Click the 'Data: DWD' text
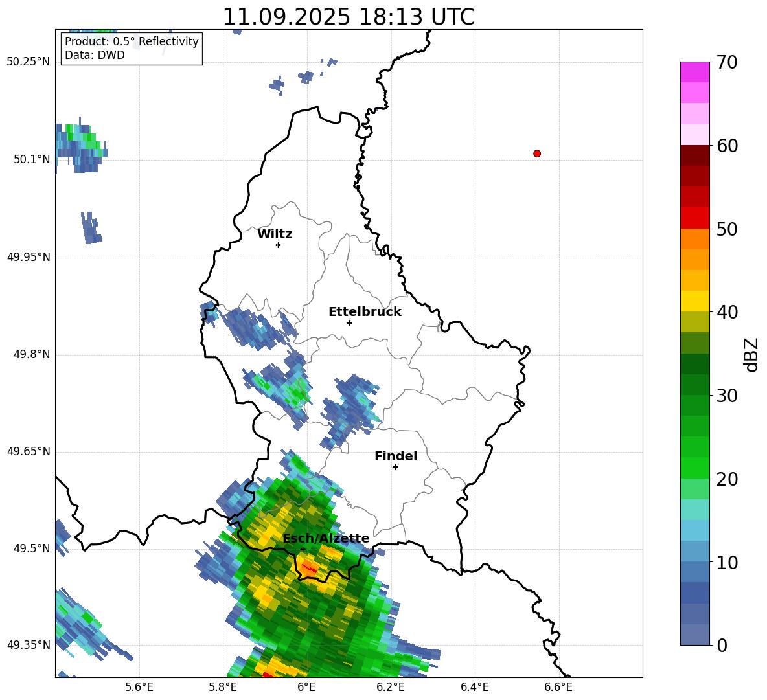Image resolution: width=767 pixels, height=700 pixels. (x=95, y=55)
